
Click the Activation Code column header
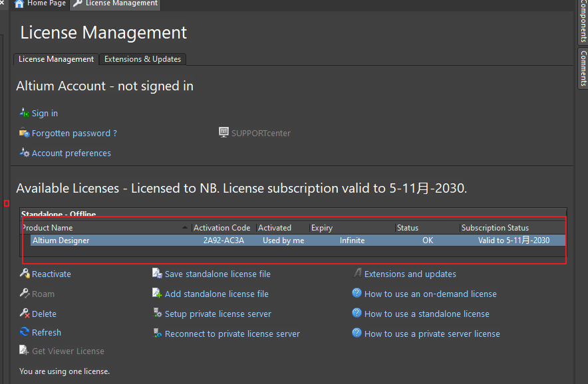223,228
